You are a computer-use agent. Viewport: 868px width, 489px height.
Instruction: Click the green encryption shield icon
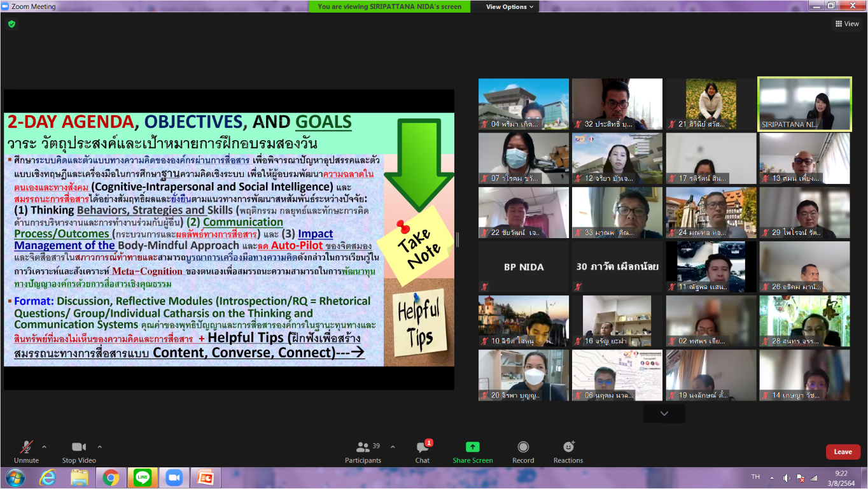tap(11, 24)
